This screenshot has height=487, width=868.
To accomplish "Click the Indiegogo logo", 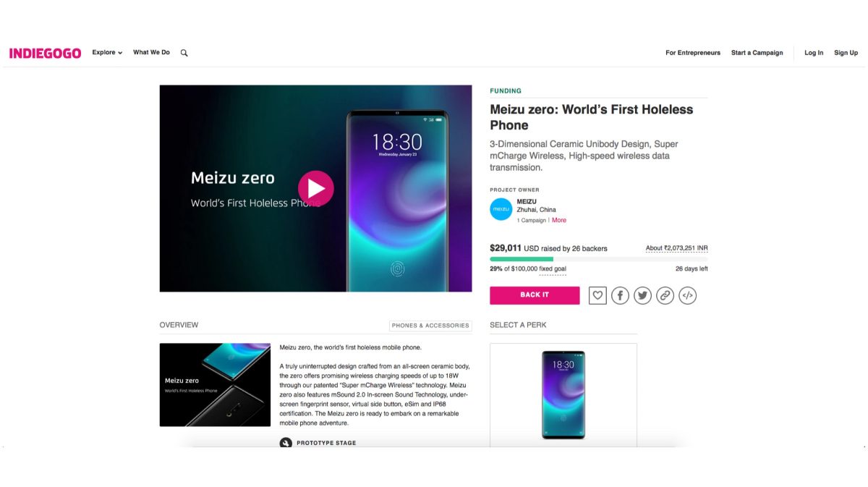I will pos(45,53).
